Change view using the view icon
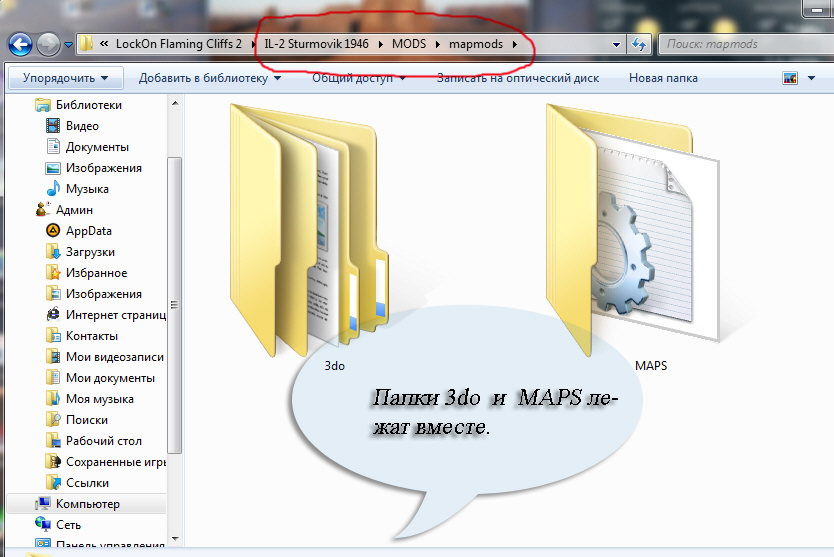 (790, 78)
